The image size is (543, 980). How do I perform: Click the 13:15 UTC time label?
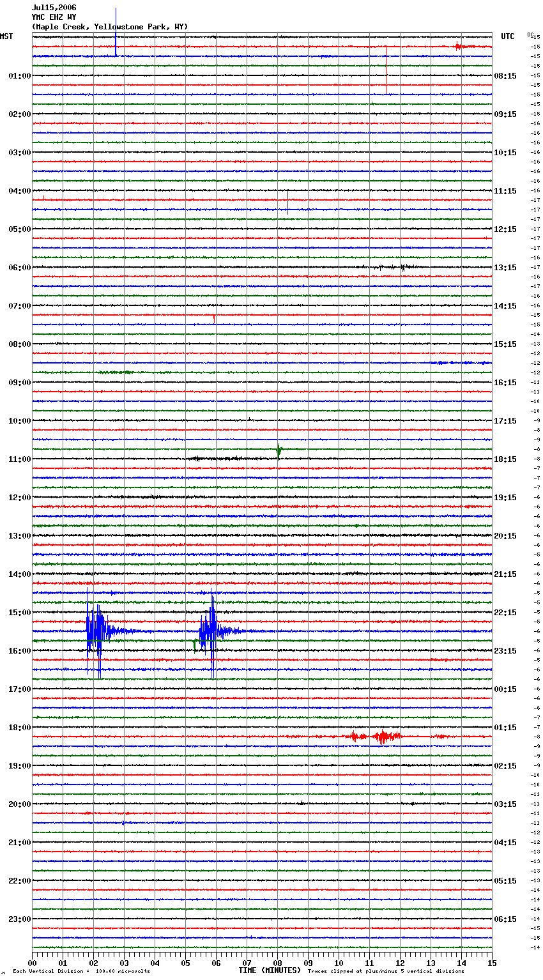(505, 268)
